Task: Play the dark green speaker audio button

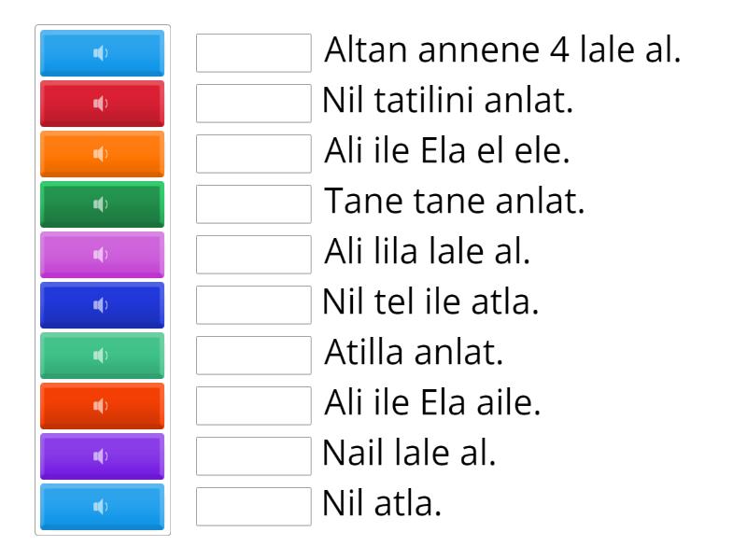Action: point(102,204)
